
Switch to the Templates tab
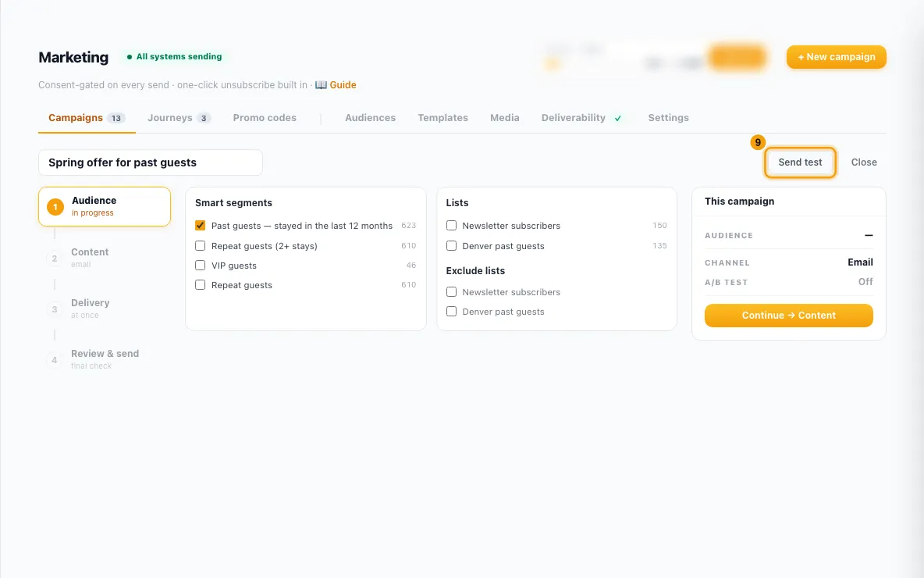pos(442,118)
